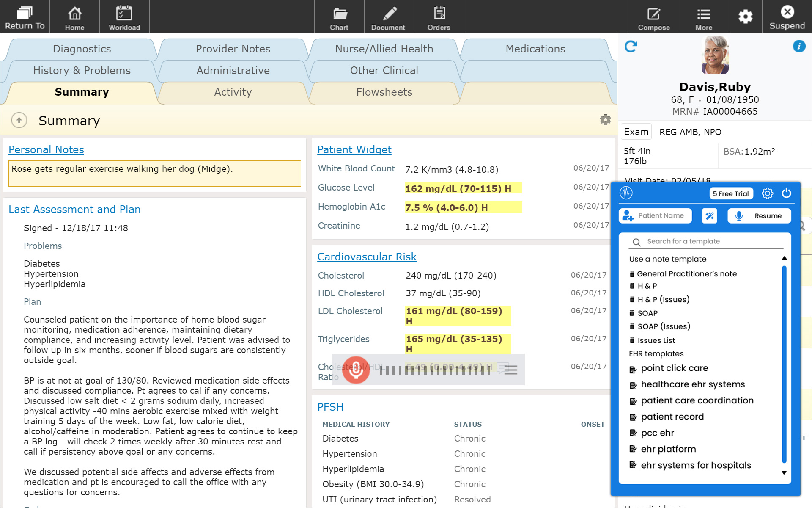Click the add-patient icon beside Patient Name
The height and width of the screenshot is (508, 812).
point(628,215)
